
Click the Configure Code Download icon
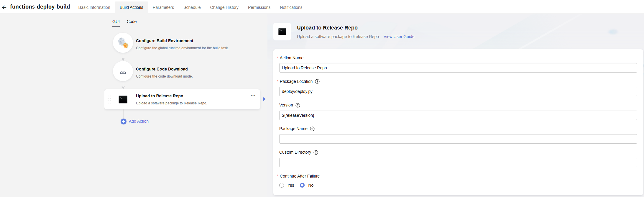pos(123,71)
